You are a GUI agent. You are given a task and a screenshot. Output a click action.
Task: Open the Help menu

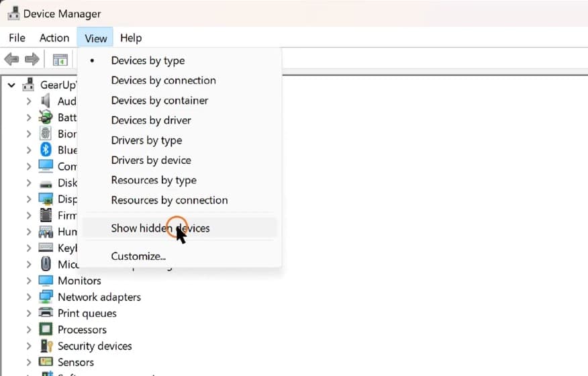(131, 38)
